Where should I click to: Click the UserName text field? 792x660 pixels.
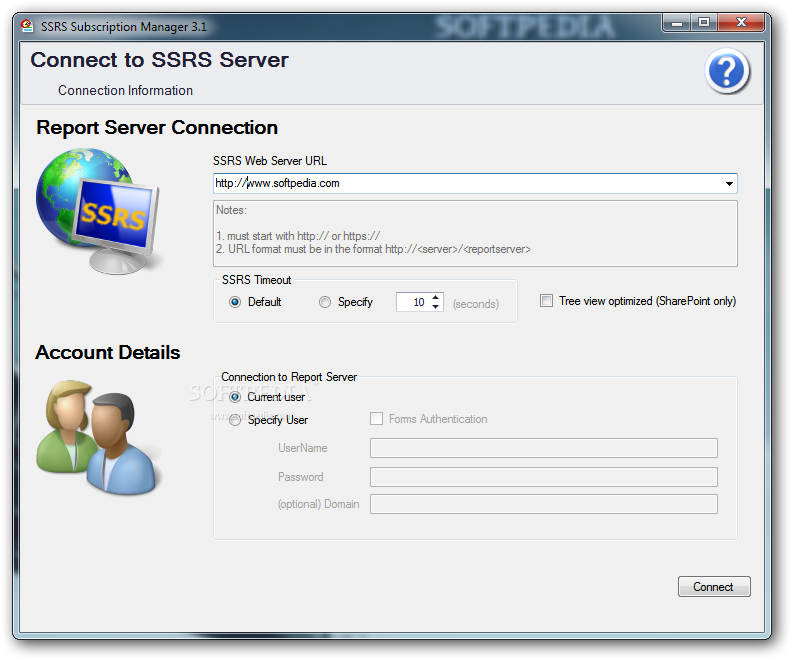(543, 448)
